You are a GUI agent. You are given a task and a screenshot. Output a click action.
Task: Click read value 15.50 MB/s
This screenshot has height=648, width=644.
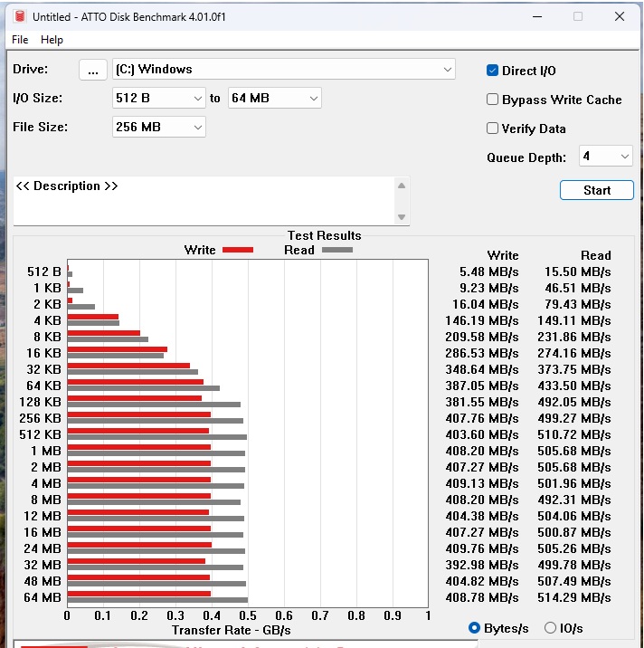[577, 272]
